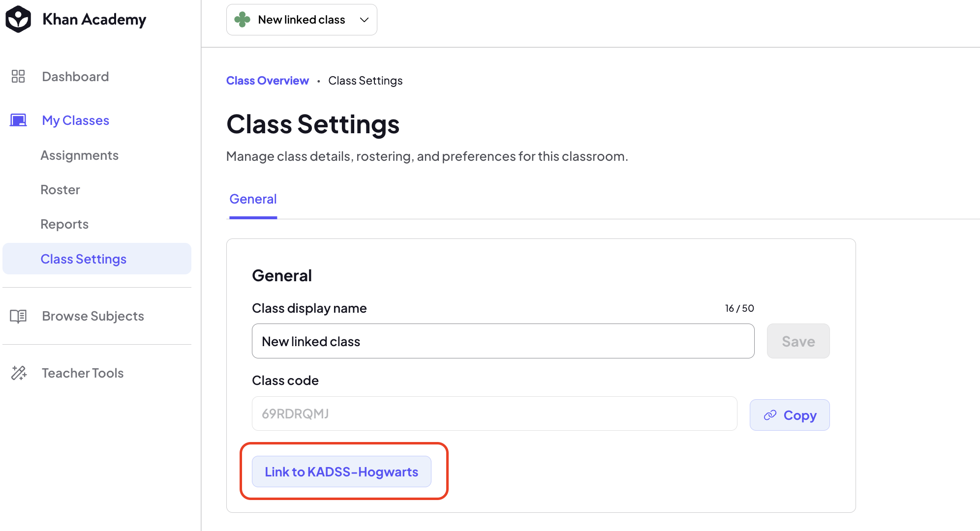The width and height of the screenshot is (980, 531).
Task: Click the General section heading
Action: pos(282,276)
